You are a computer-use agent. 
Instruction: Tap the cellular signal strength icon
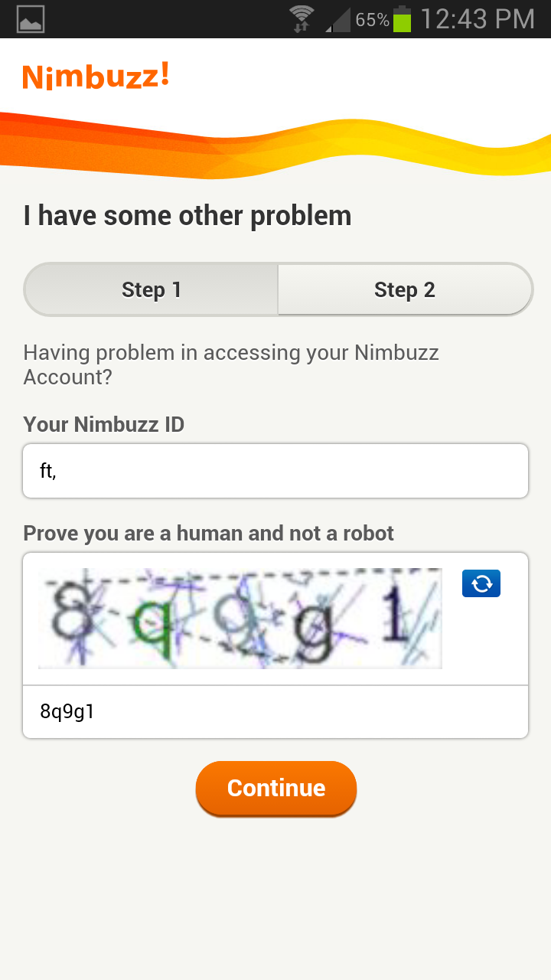pos(338,20)
